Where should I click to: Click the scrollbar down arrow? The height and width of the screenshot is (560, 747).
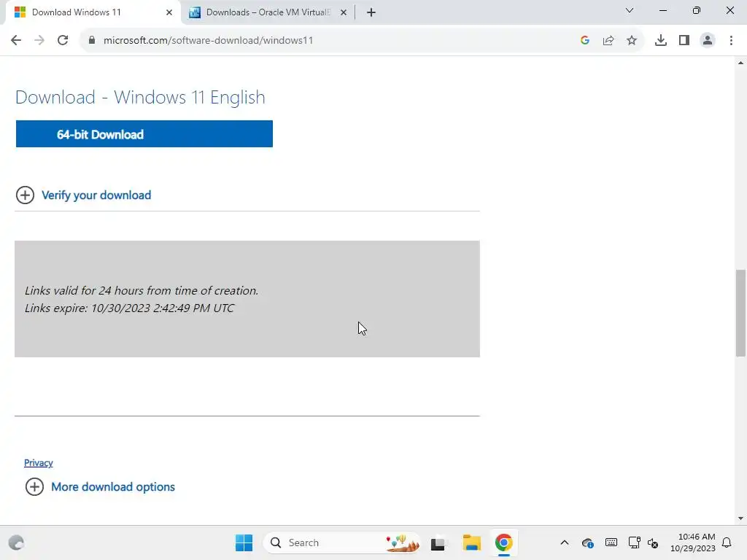740,518
